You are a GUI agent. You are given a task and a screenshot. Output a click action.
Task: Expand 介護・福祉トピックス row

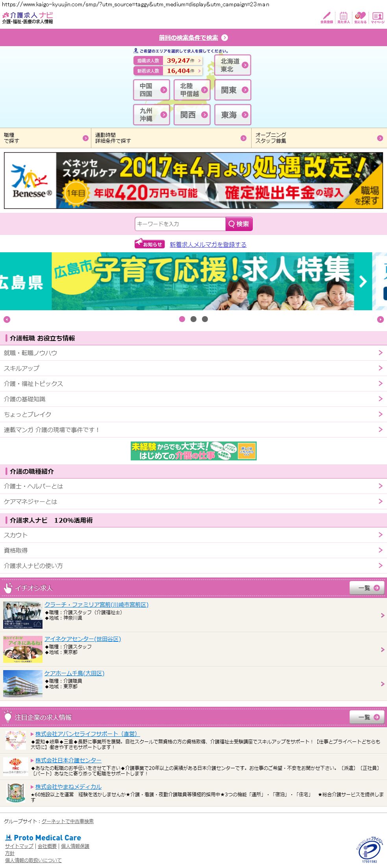[x=193, y=384]
